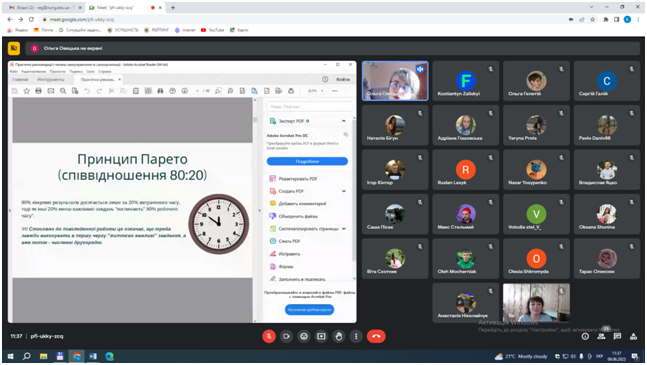
Task: Unmute the red microphone button
Action: pyautogui.click(x=269, y=337)
